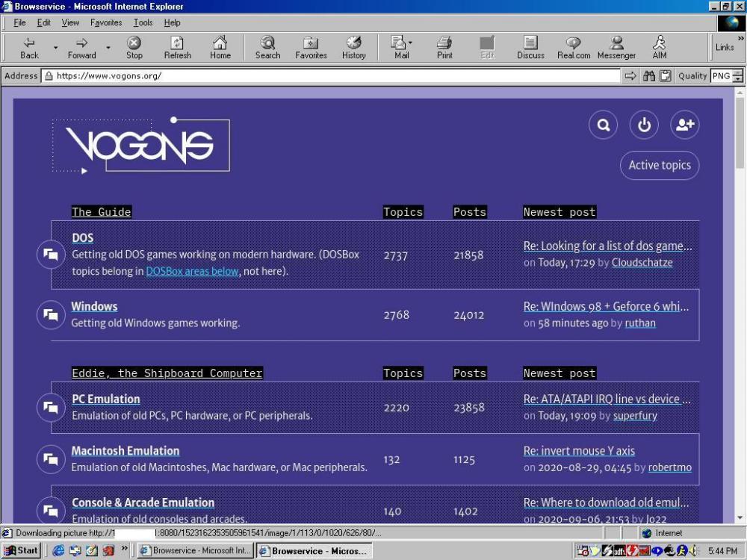Click the Refresh toolbar button
This screenshot has width=747, height=560.
[177, 47]
